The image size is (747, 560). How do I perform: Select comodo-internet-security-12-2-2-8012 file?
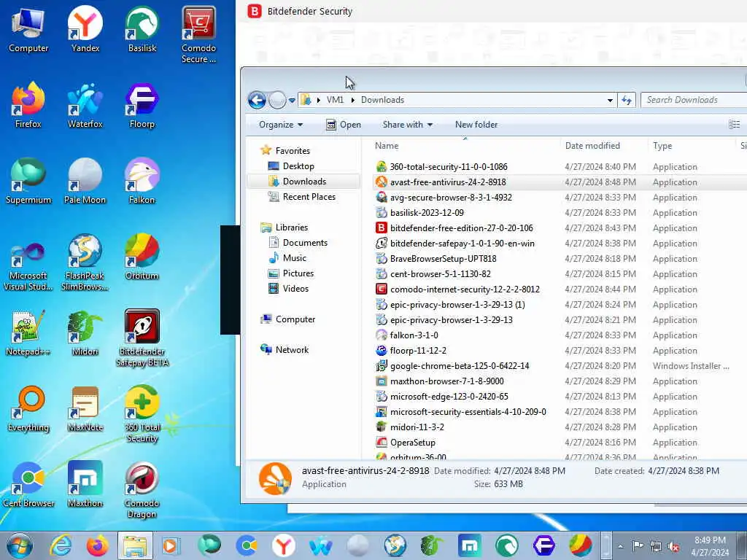(x=465, y=289)
